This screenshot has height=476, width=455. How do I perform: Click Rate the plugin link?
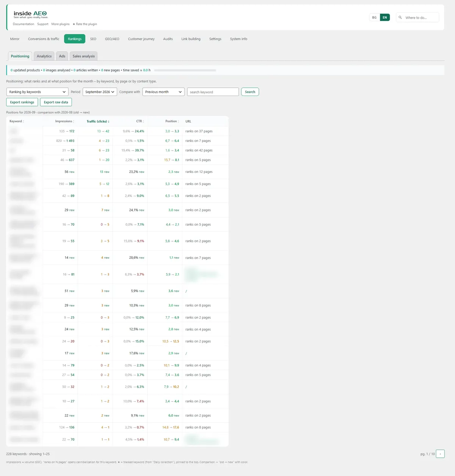(x=85, y=24)
